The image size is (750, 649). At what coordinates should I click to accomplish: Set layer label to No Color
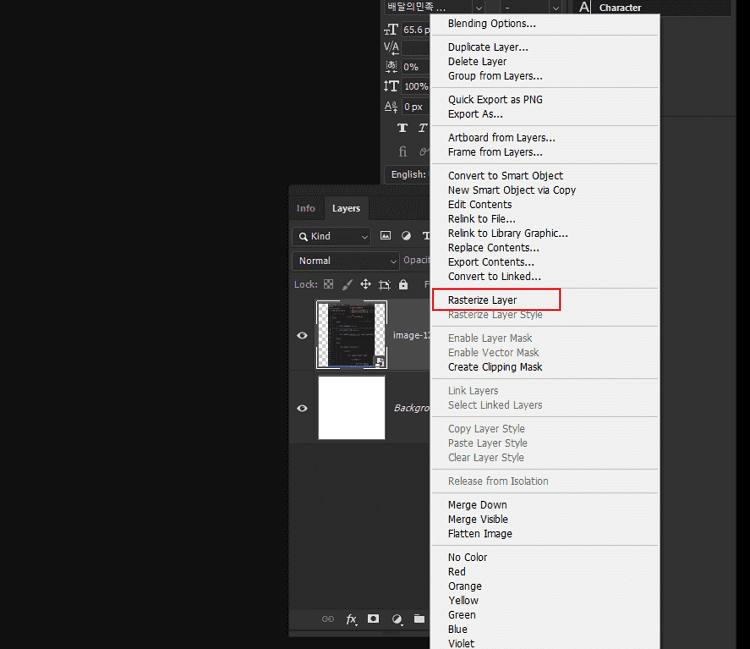pos(545,558)
